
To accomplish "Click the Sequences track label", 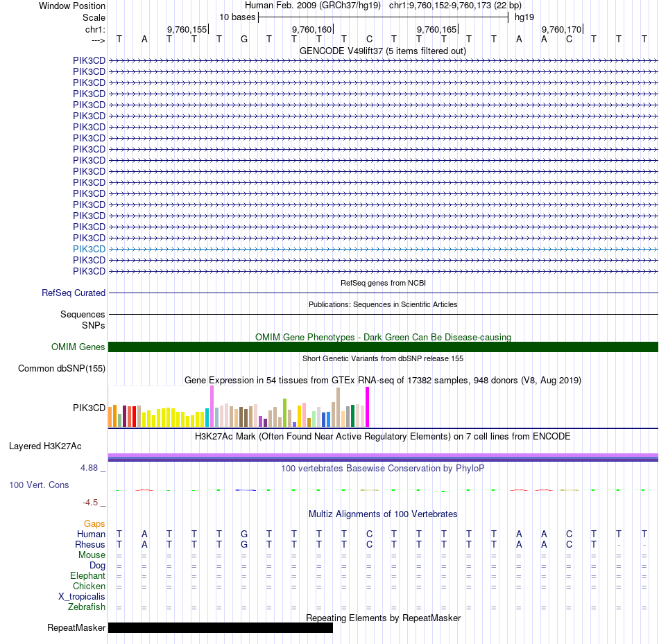I will click(83, 314).
